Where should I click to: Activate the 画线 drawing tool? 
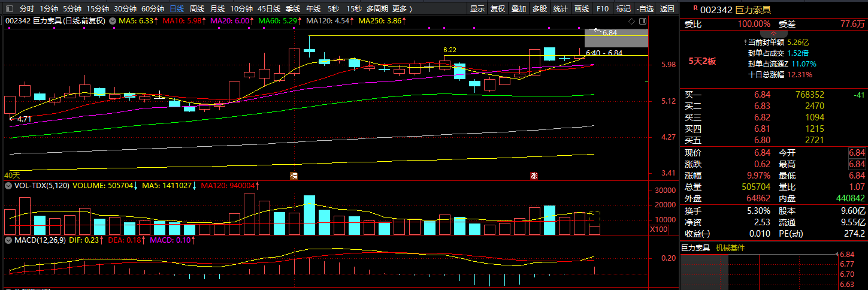click(582, 9)
